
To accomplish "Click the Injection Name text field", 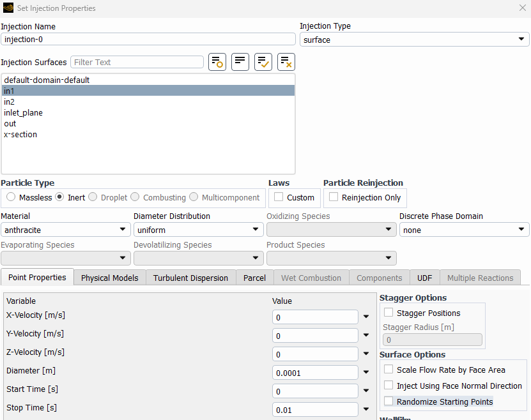I will click(148, 40).
